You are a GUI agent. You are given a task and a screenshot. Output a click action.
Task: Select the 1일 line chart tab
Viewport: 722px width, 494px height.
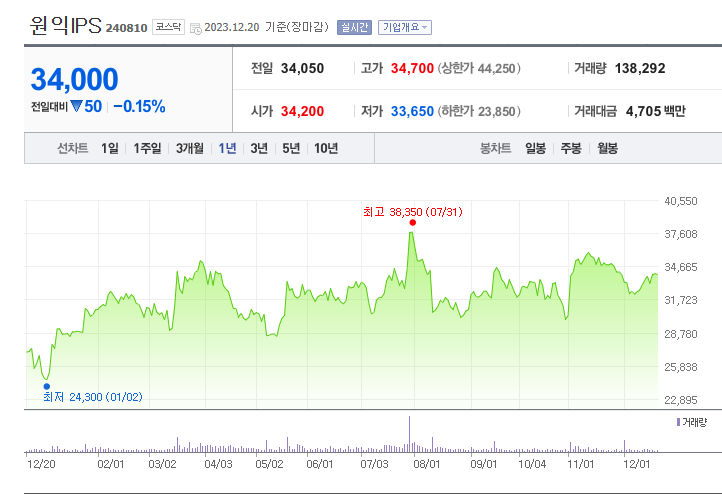[x=110, y=148]
